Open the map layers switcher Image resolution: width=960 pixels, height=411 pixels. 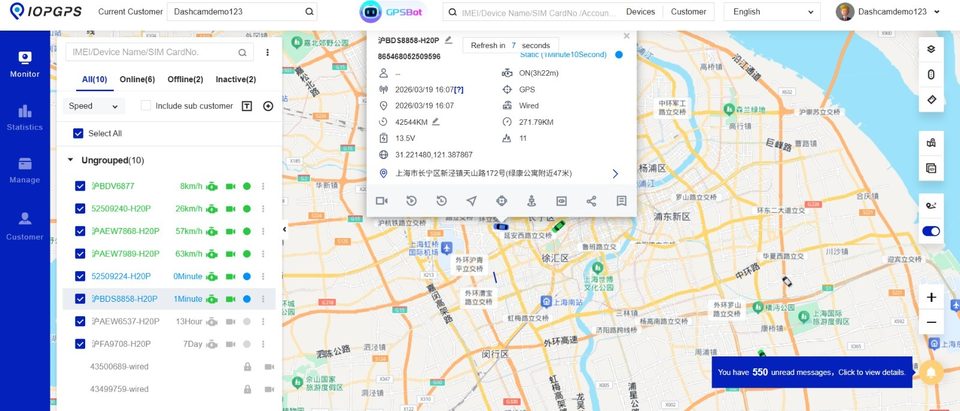tap(931, 49)
